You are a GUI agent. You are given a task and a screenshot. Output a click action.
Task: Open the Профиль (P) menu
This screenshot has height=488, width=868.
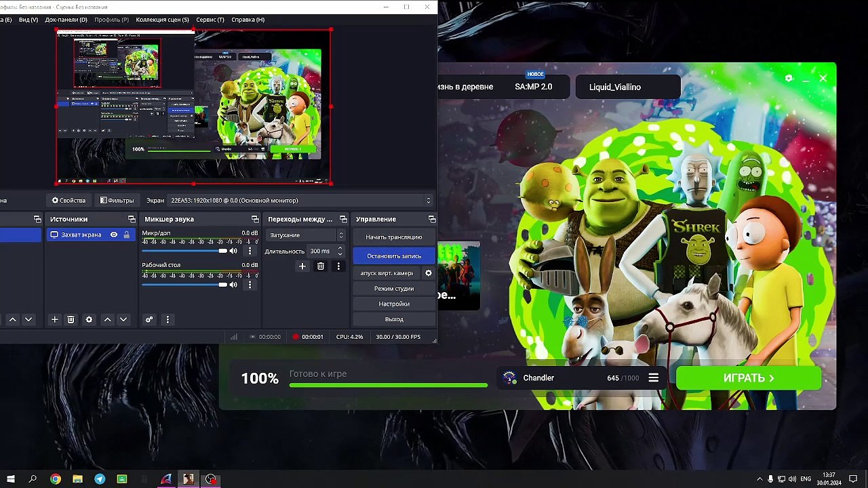coord(111,20)
